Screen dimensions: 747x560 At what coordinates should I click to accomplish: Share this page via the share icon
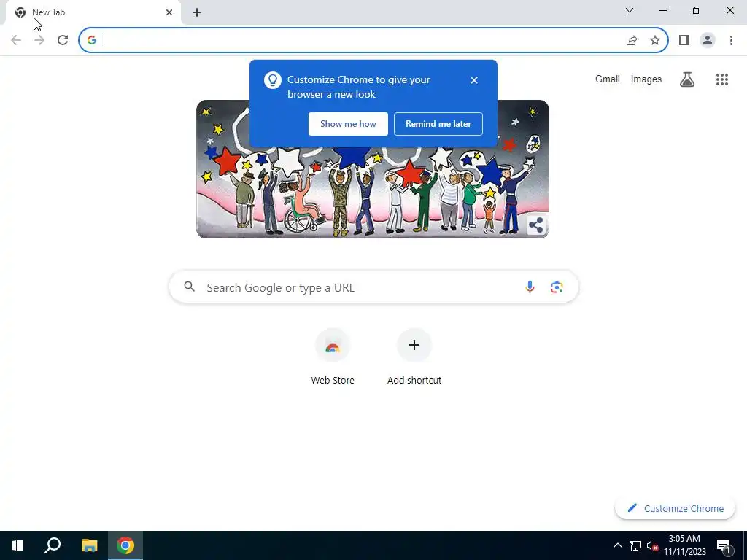coord(632,40)
